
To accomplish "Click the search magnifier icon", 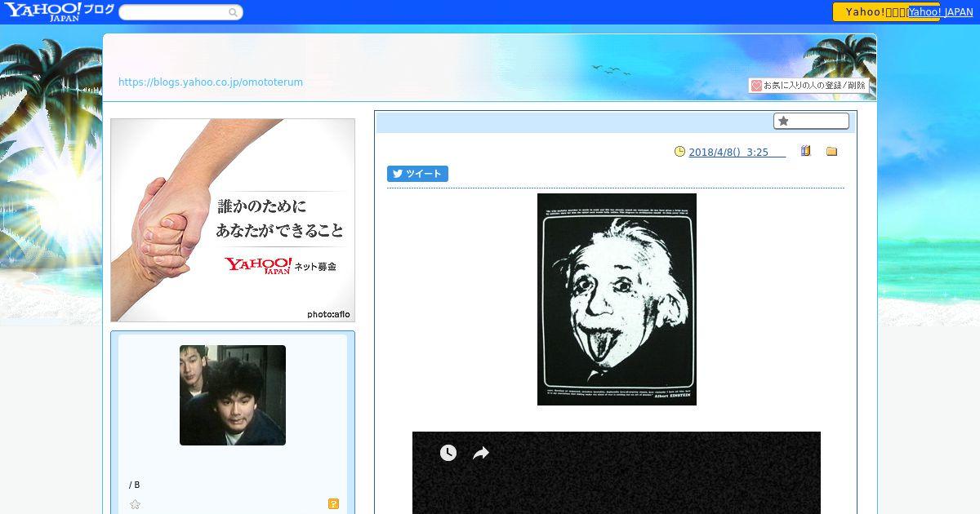I will pos(234,12).
